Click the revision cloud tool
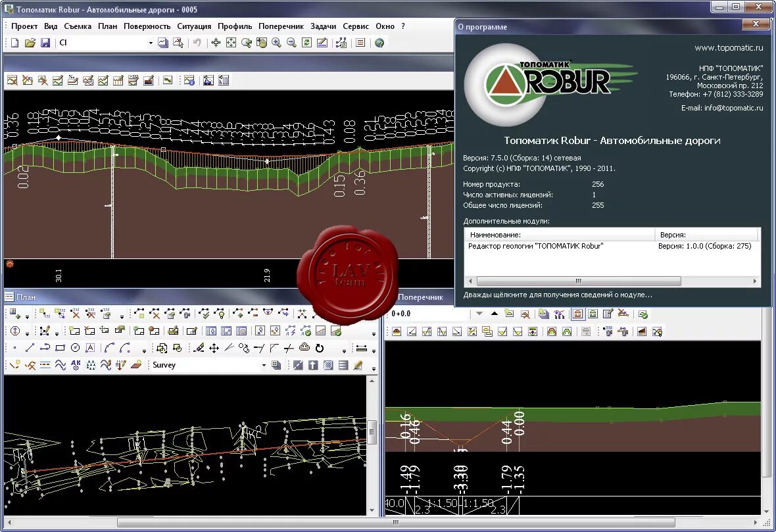This screenshot has height=532, width=776. click(x=305, y=348)
